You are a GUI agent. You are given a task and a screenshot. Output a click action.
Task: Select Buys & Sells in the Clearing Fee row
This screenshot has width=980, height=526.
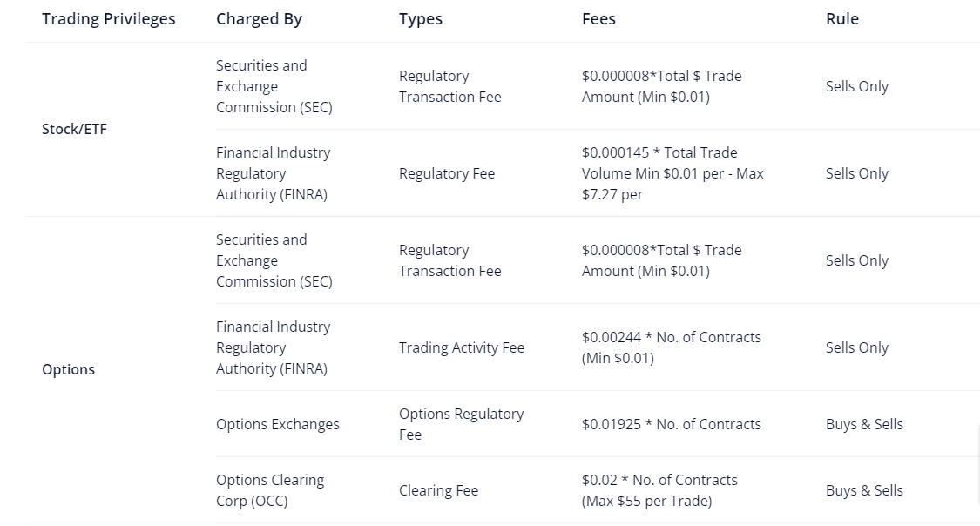(864, 490)
